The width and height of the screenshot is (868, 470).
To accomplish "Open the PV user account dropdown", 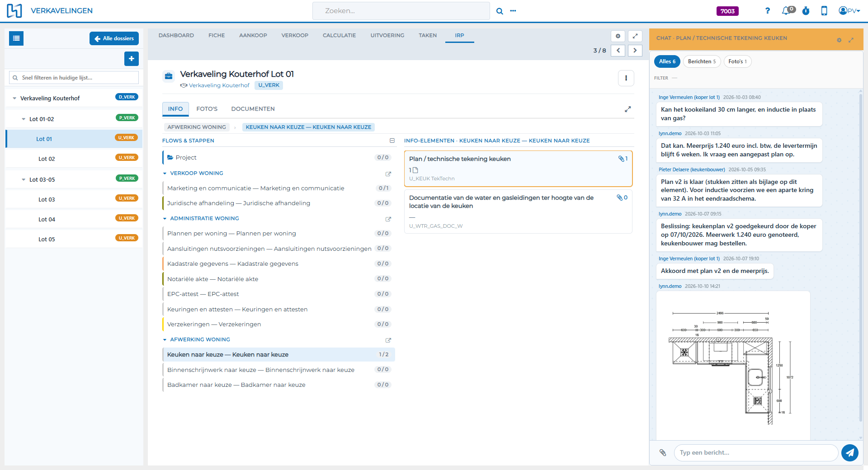I will [x=849, y=11].
